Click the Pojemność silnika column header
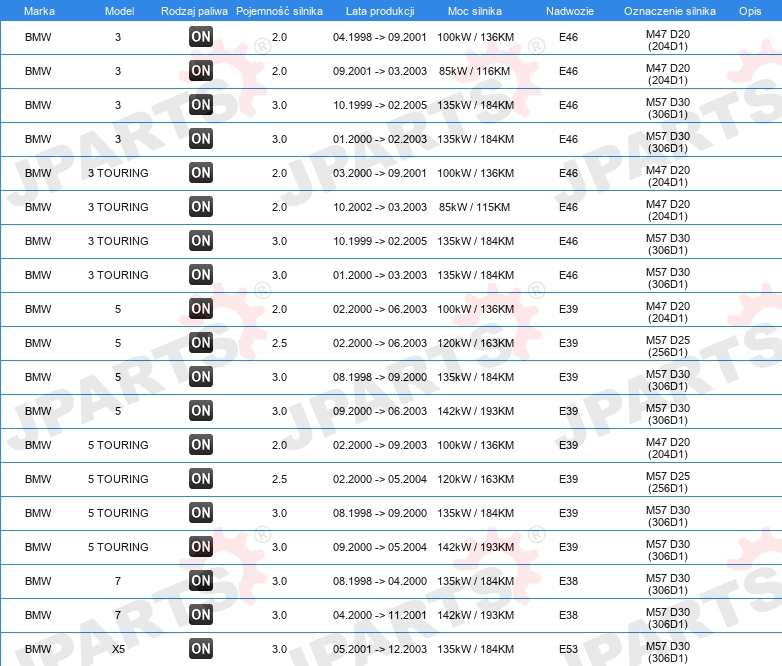This screenshot has height=666, width=782. point(279,11)
